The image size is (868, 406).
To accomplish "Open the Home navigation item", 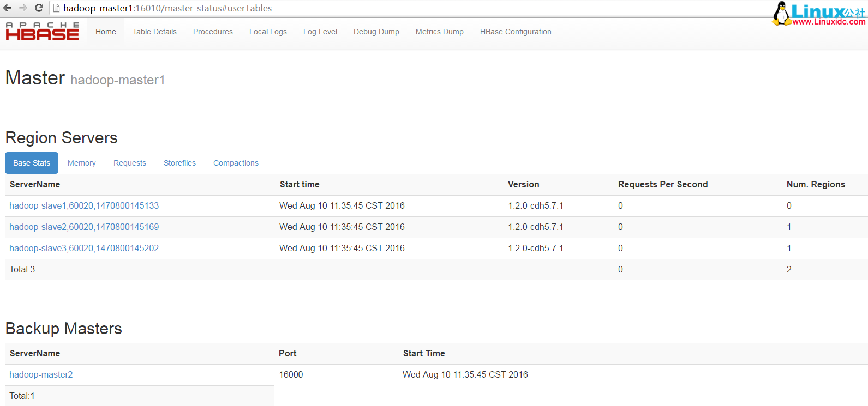I will (105, 32).
